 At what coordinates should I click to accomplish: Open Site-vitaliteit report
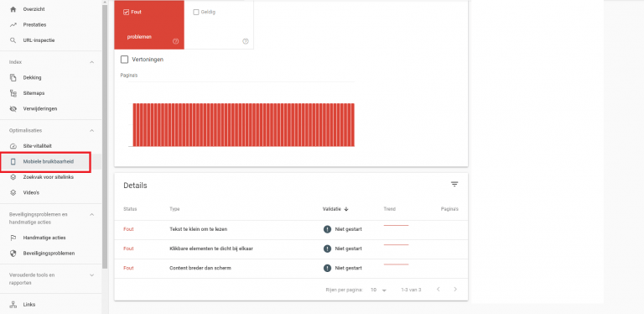(x=38, y=146)
